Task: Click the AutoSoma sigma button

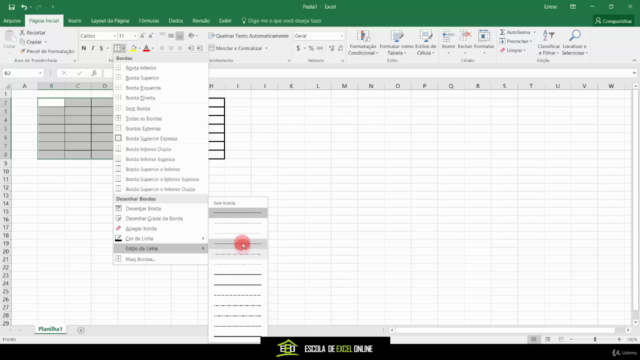Action: click(515, 32)
